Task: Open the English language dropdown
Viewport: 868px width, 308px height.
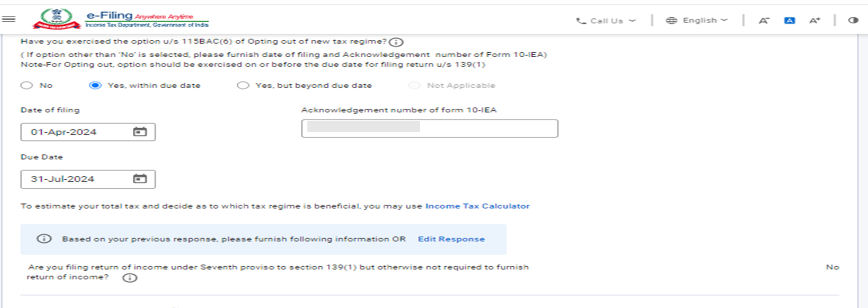Action: (697, 20)
